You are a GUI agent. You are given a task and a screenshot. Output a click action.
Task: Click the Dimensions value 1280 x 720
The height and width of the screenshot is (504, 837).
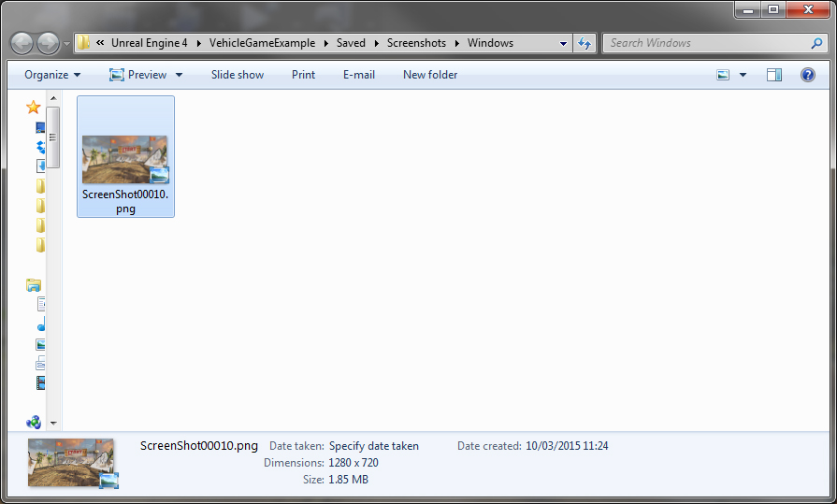pos(354,462)
